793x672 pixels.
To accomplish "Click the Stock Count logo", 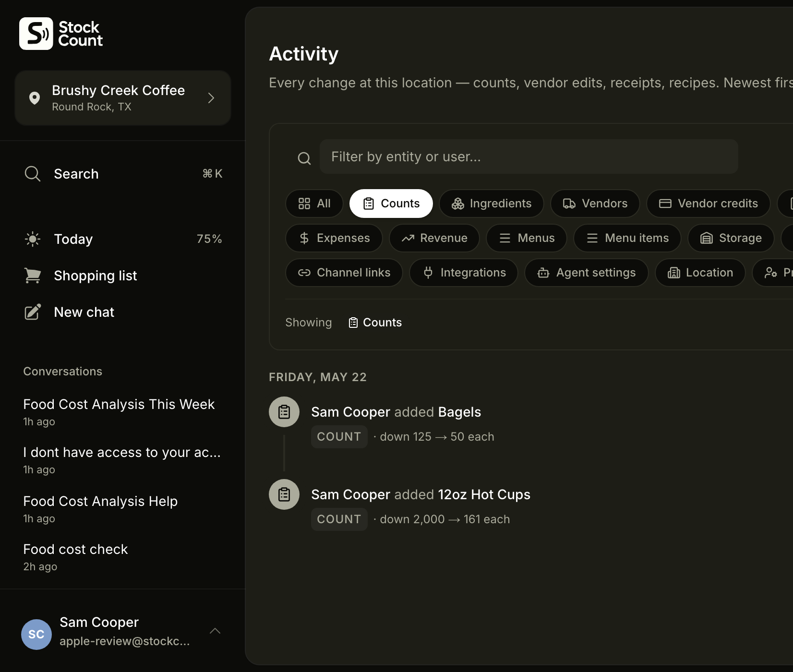I will point(61,34).
